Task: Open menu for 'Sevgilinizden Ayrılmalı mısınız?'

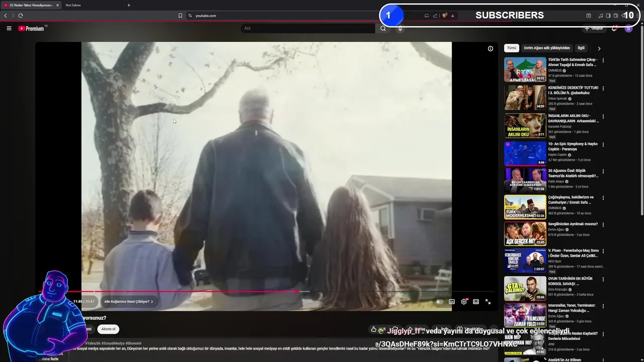Action: coord(603,225)
